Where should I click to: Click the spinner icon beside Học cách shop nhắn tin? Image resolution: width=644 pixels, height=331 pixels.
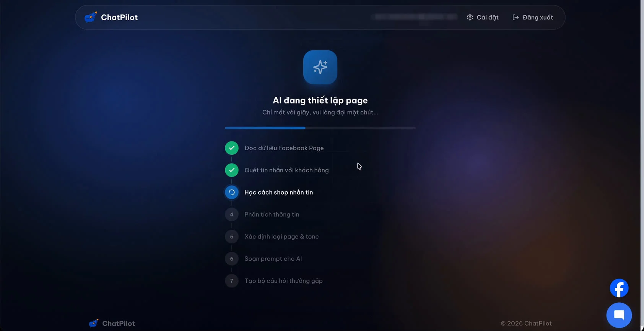tap(232, 192)
